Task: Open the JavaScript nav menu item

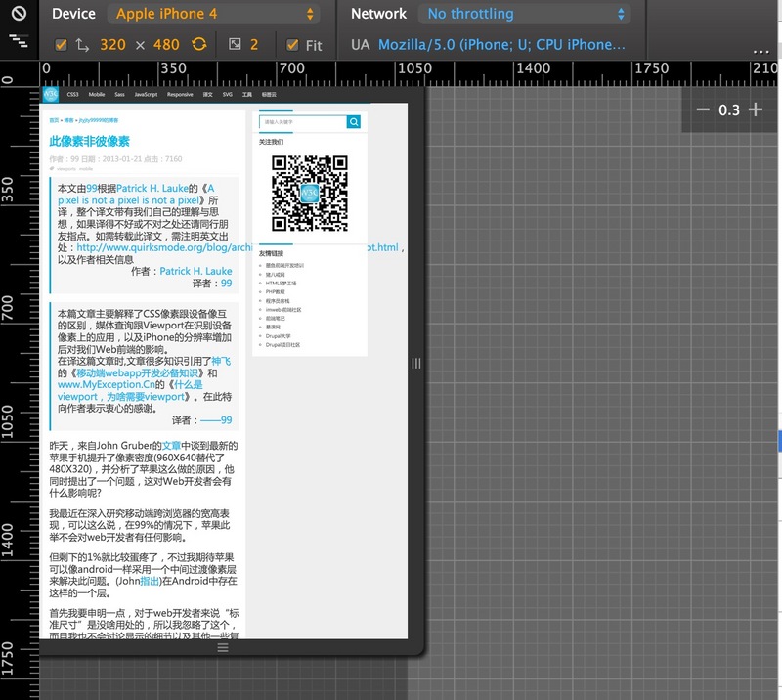Action: pyautogui.click(x=146, y=95)
